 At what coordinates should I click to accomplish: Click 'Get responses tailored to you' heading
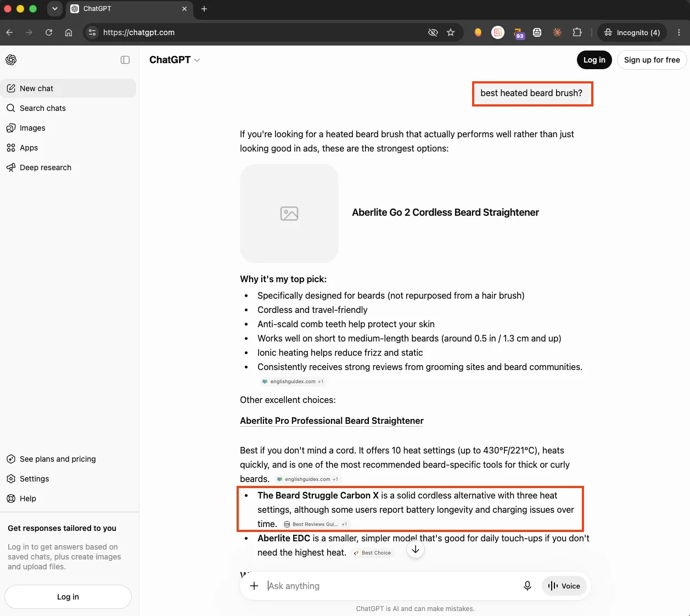pos(62,528)
